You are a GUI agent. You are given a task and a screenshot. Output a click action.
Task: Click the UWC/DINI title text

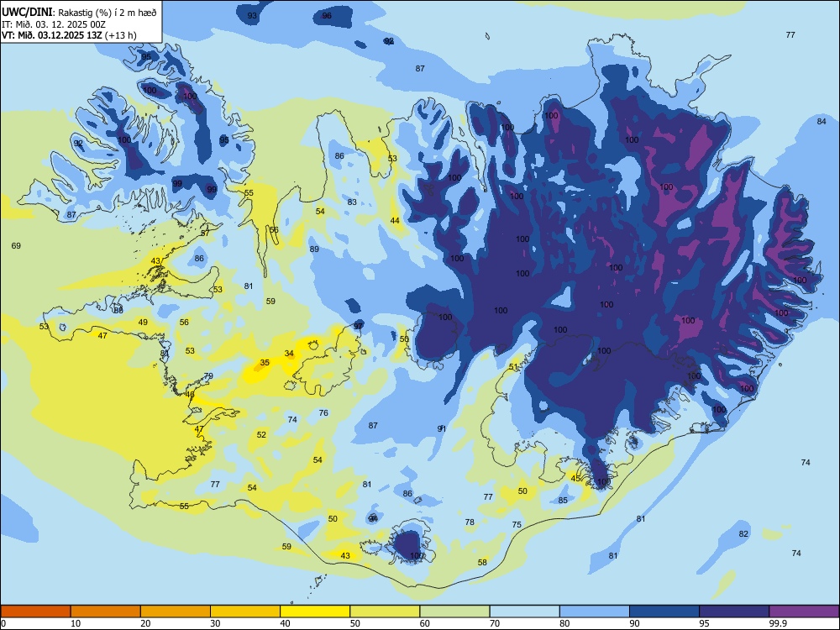(x=27, y=12)
